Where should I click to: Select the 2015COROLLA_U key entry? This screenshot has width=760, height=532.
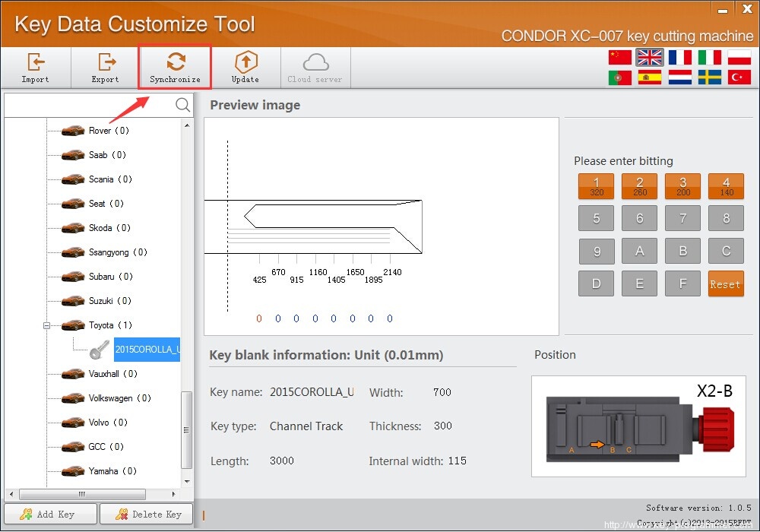click(147, 350)
